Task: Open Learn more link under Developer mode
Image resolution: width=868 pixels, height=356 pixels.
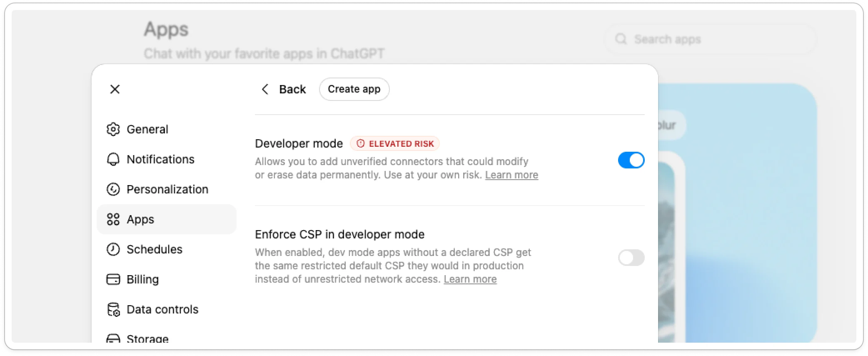Action: click(511, 175)
